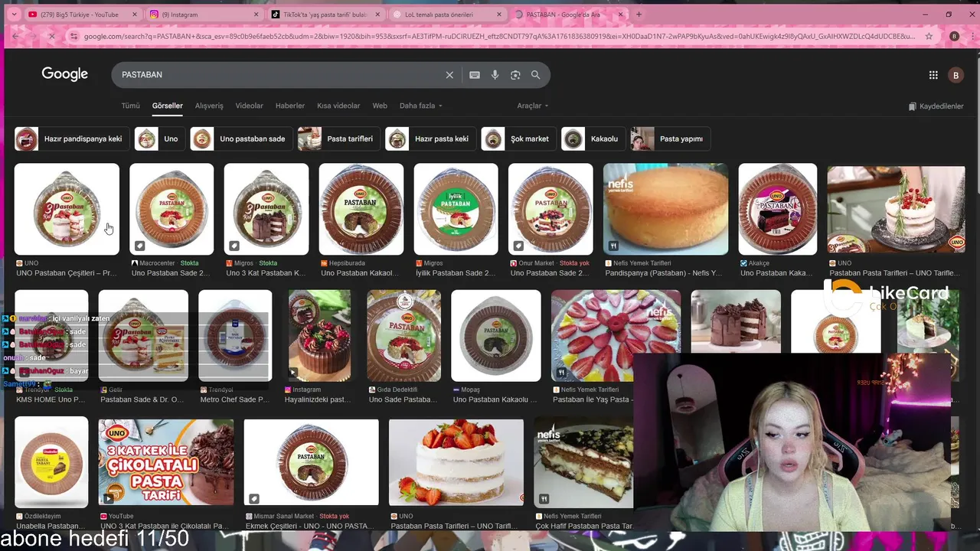Close the LoL temalı pasta önerileri tab
The width and height of the screenshot is (980, 551).
499,15
